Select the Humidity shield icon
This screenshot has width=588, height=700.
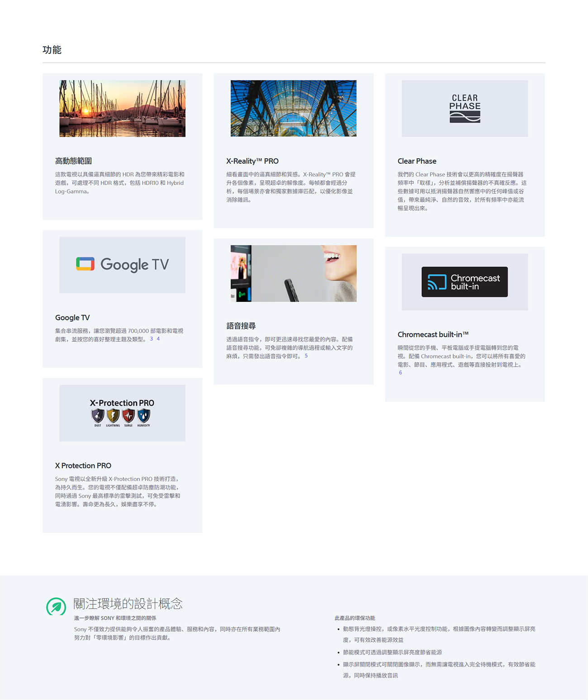point(144,415)
